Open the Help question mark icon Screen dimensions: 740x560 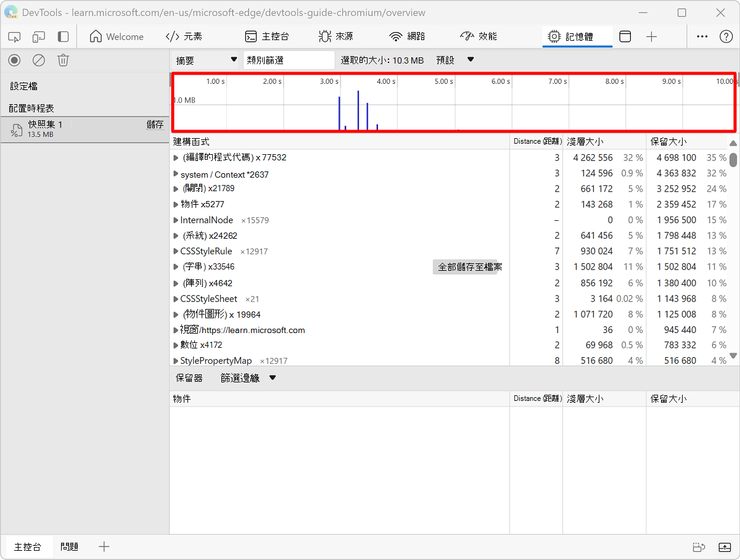[726, 37]
